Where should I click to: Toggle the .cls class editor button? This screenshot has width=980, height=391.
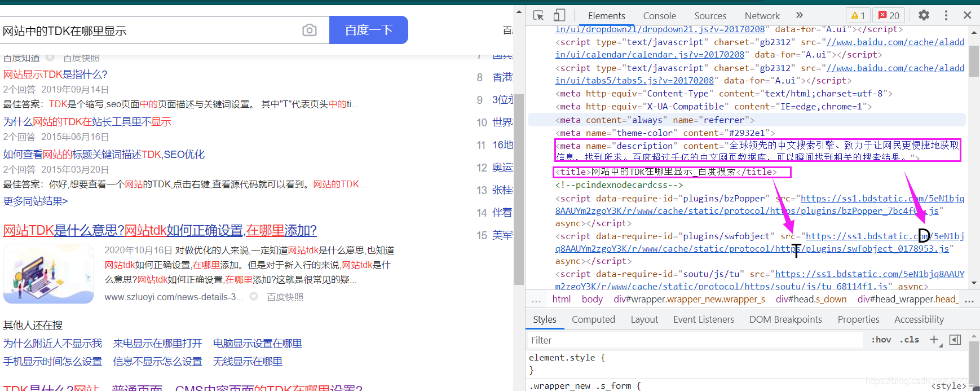click(x=909, y=340)
